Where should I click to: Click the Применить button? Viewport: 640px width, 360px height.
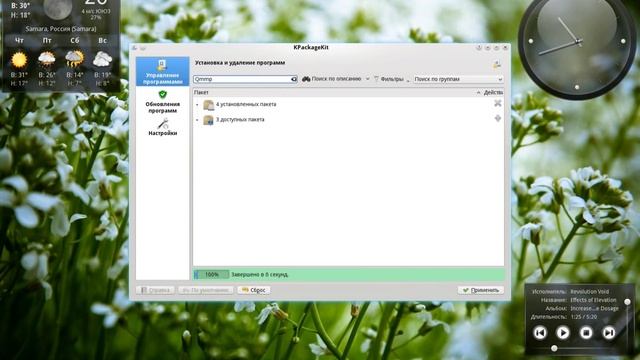481,290
